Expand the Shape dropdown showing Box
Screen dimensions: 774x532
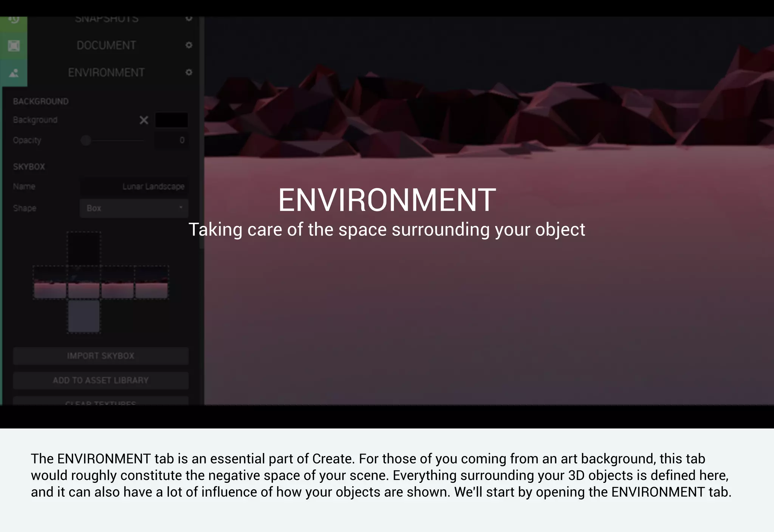coord(134,208)
